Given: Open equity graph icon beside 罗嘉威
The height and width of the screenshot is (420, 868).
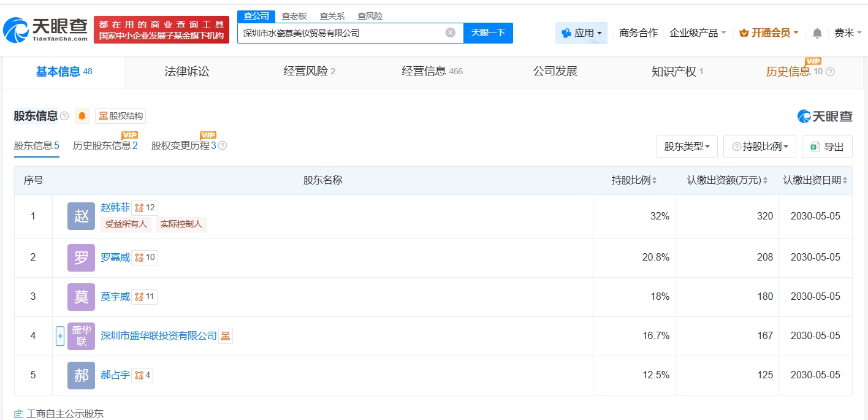Looking at the screenshot, I should [145, 258].
